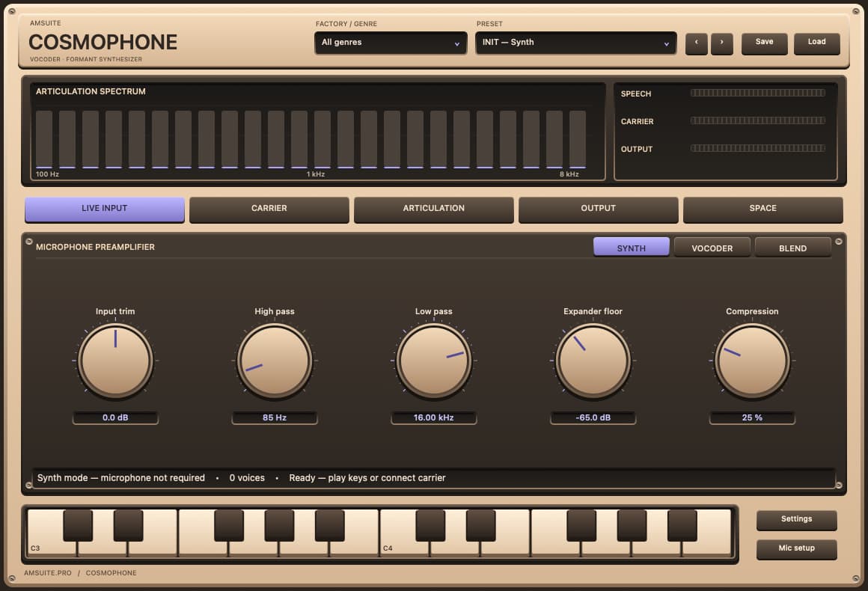Switch to the Live Input tab

tap(105, 209)
